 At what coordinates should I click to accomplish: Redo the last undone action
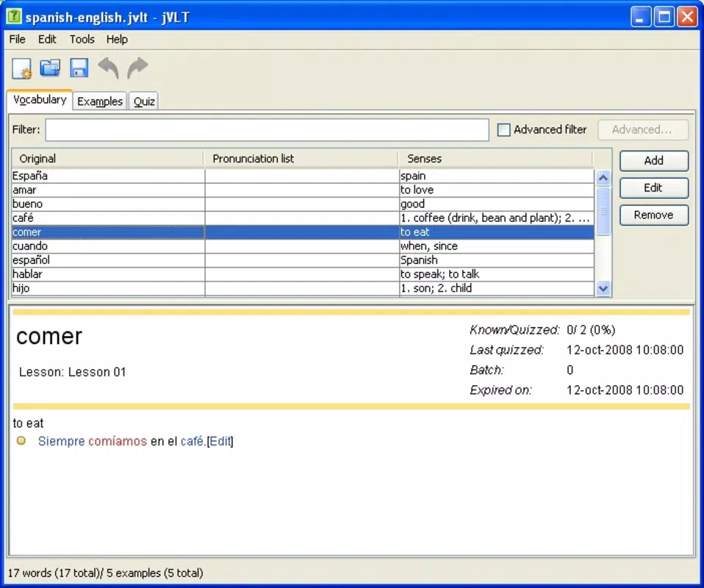(x=137, y=68)
